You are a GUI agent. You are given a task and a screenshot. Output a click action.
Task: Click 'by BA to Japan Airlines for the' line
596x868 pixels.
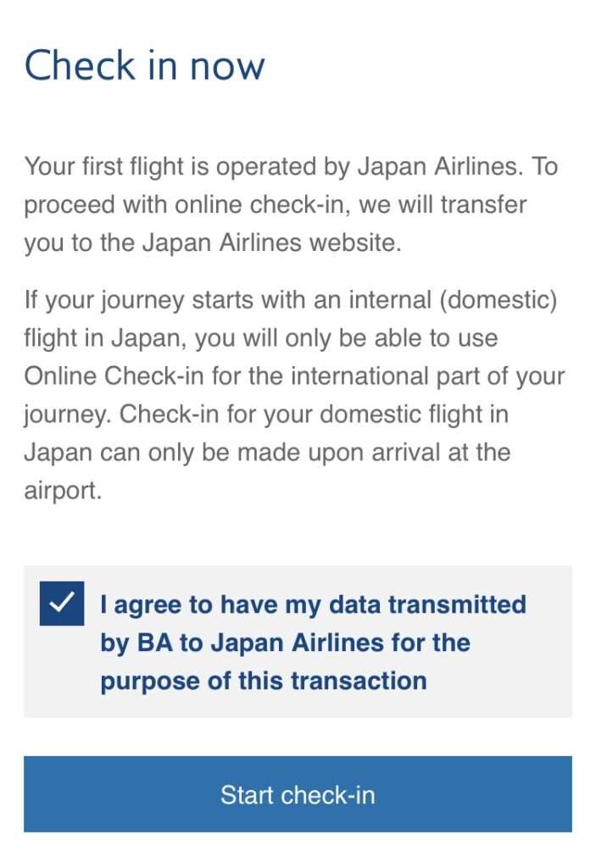pos(285,643)
